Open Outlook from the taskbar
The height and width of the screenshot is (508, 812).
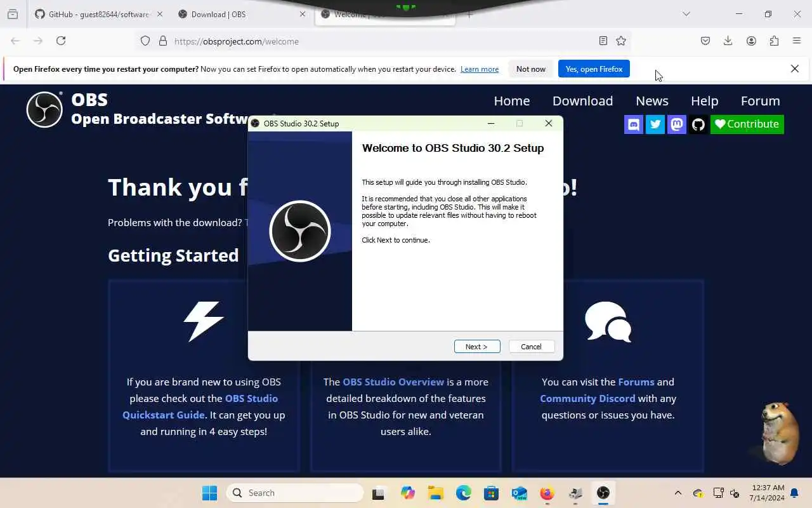519,493
